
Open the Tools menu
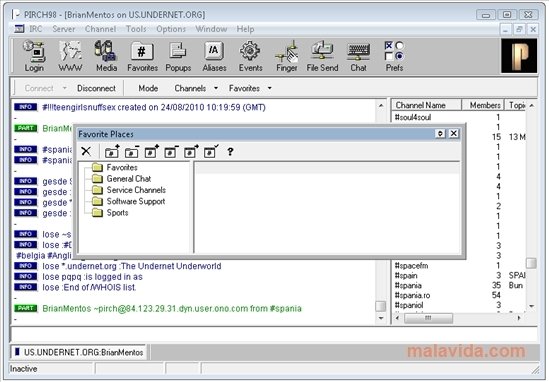click(x=136, y=29)
